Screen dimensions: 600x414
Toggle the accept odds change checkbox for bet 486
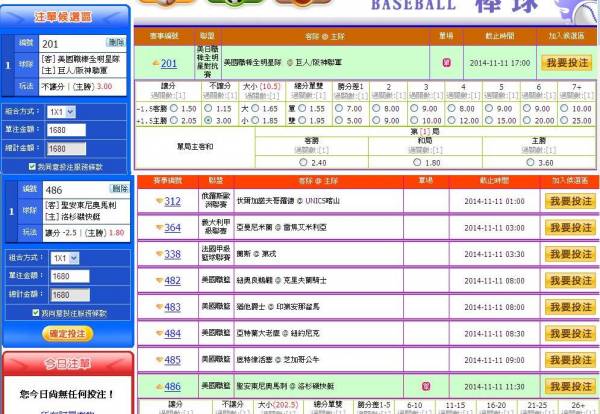click(x=34, y=312)
